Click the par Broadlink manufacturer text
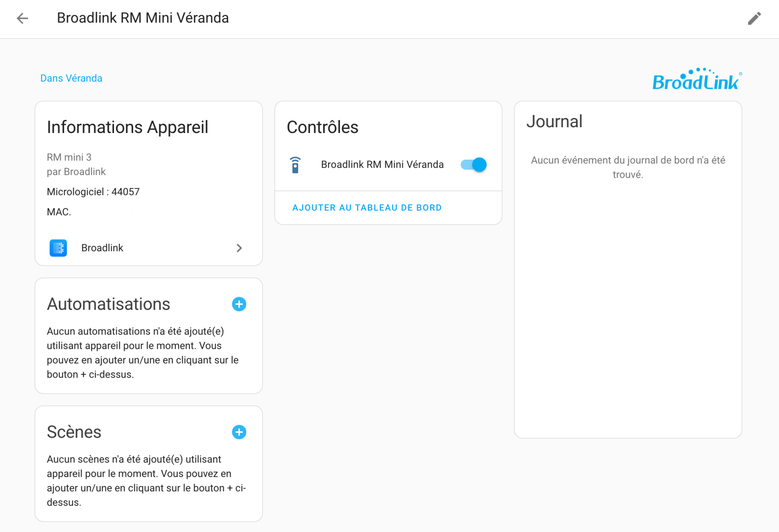 [x=76, y=172]
